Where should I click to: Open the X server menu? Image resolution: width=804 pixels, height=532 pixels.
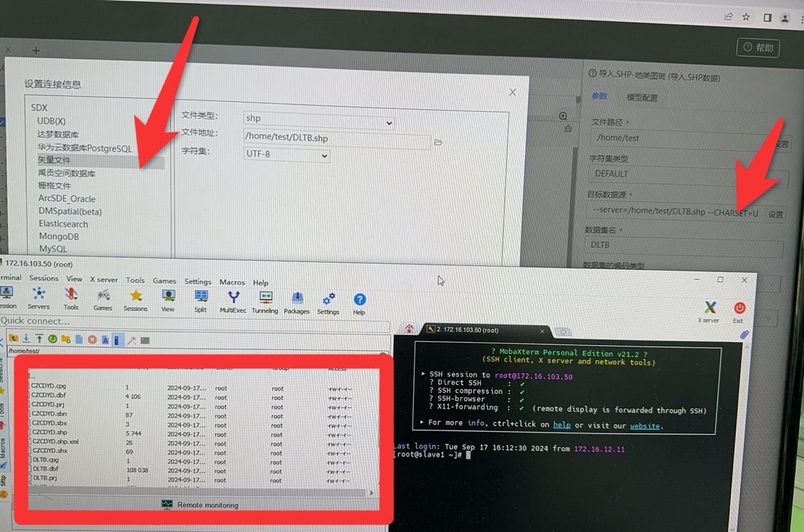click(x=104, y=279)
